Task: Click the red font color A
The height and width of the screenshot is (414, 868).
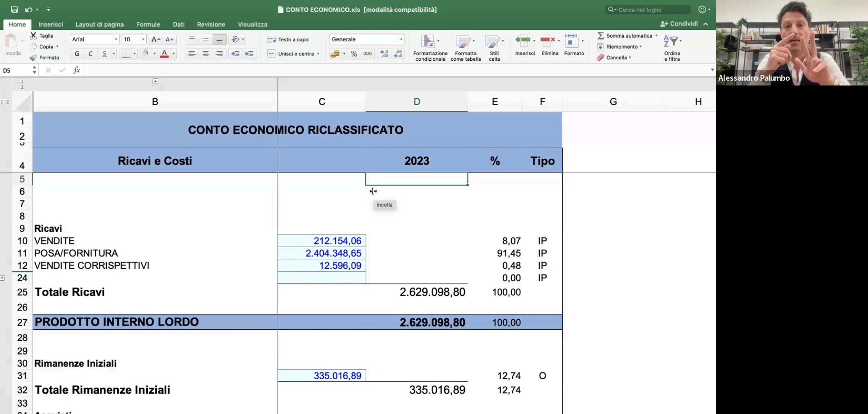Action: (x=164, y=54)
